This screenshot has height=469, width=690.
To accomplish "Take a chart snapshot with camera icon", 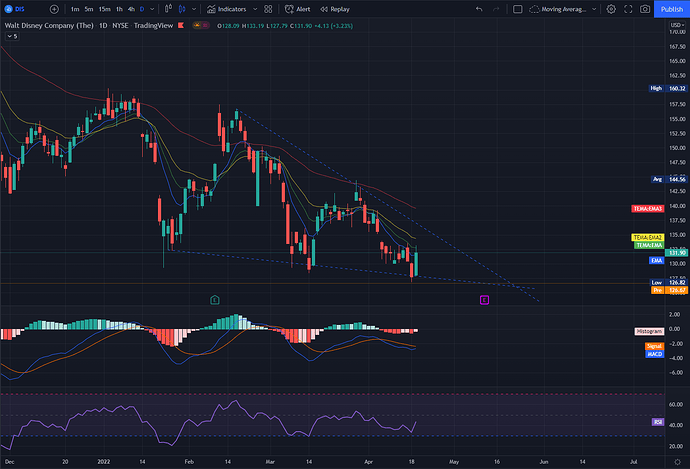I will click(645, 9).
